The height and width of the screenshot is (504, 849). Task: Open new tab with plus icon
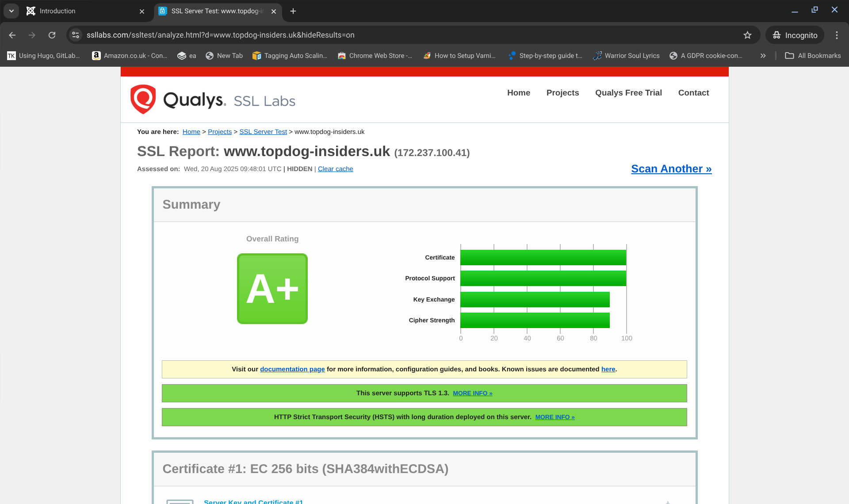[293, 11]
